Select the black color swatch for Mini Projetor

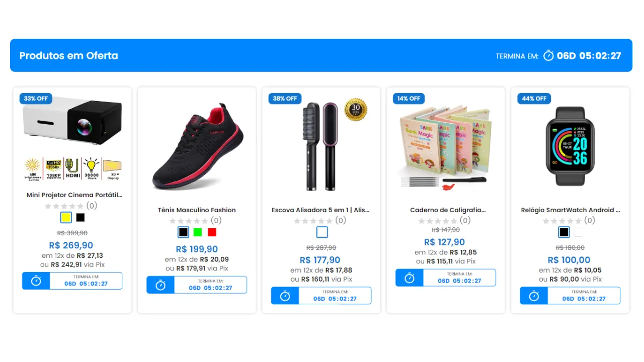pos(80,218)
